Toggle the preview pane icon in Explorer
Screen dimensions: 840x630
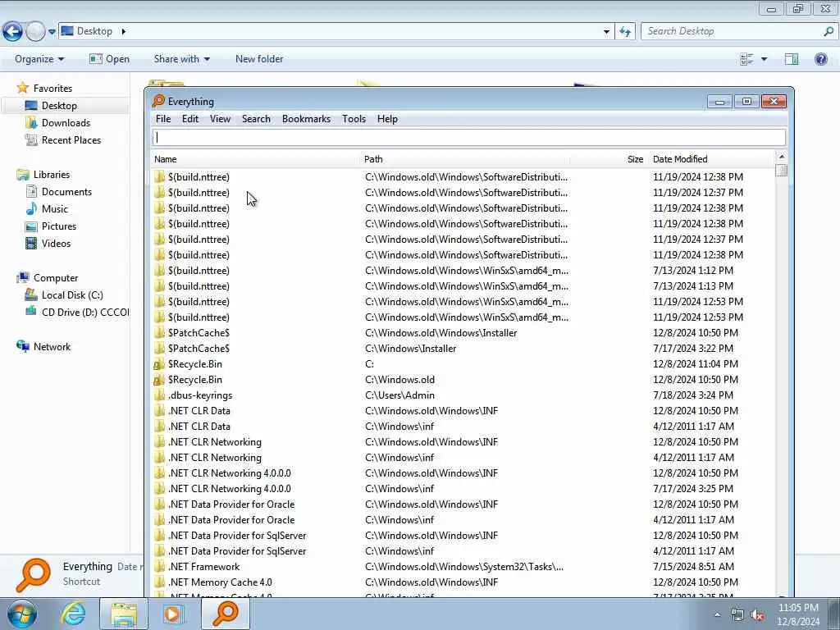coord(792,59)
